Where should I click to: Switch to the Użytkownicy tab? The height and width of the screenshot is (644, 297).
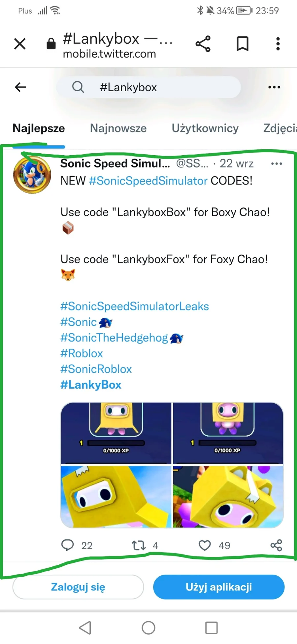pyautogui.click(x=205, y=128)
